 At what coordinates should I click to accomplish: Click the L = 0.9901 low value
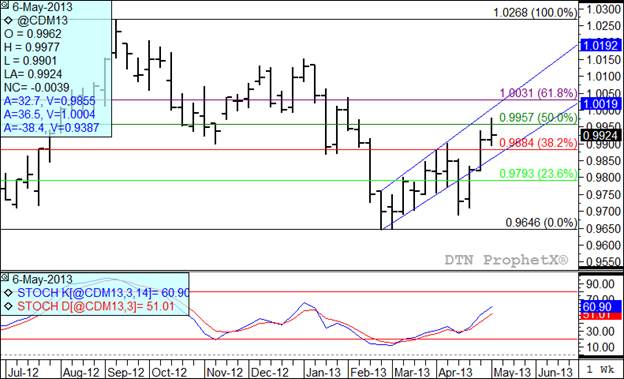pyautogui.click(x=31, y=61)
